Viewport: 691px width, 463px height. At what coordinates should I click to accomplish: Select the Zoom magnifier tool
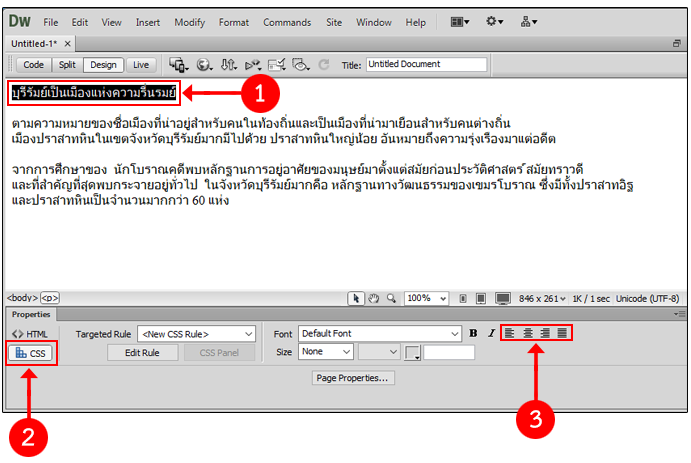coord(391,298)
